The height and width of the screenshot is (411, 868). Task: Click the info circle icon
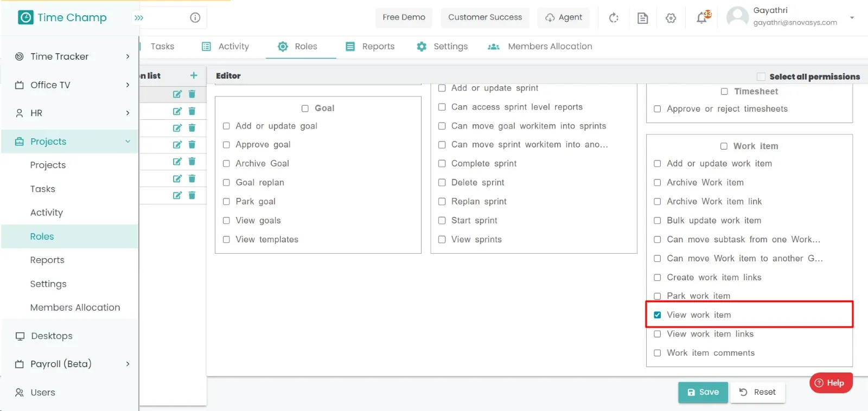tap(195, 17)
